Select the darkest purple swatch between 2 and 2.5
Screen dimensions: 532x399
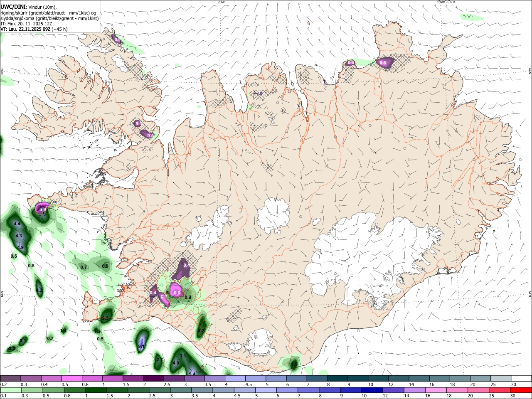[153, 378]
